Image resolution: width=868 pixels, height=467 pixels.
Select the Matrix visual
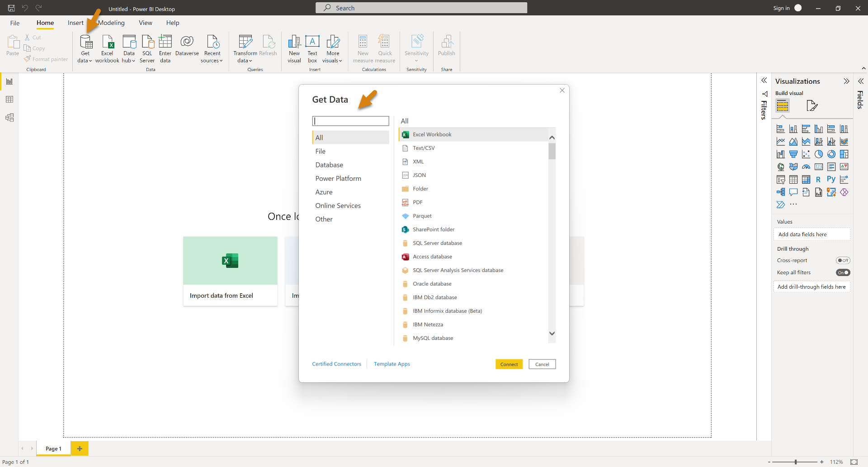806,180
